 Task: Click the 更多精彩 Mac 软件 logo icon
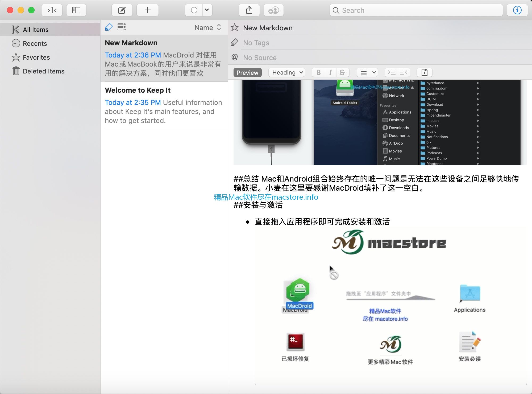click(390, 344)
